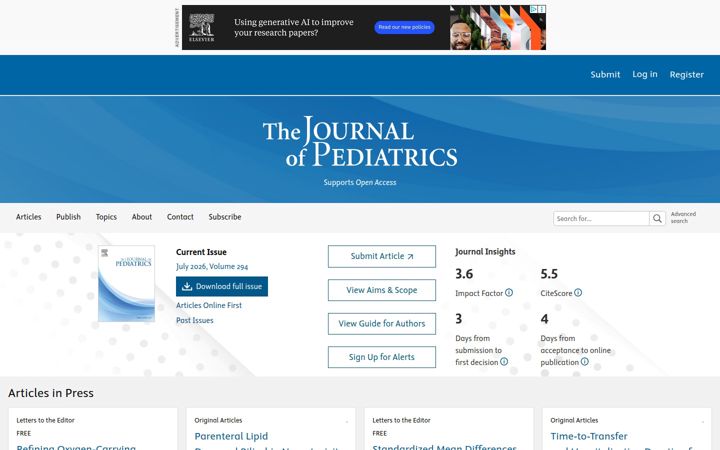Click The Journal of Pediatrics logo
The height and width of the screenshot is (450, 720).
click(x=360, y=141)
